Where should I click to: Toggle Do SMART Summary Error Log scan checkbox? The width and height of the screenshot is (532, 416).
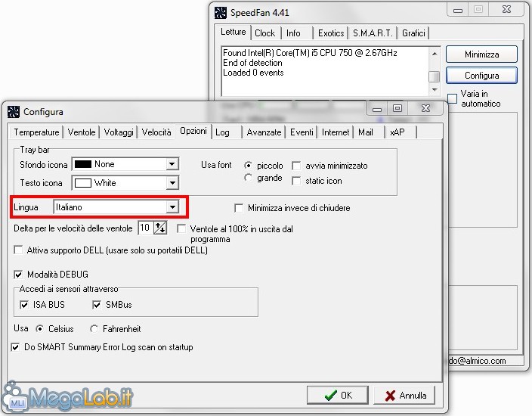[x=15, y=347]
